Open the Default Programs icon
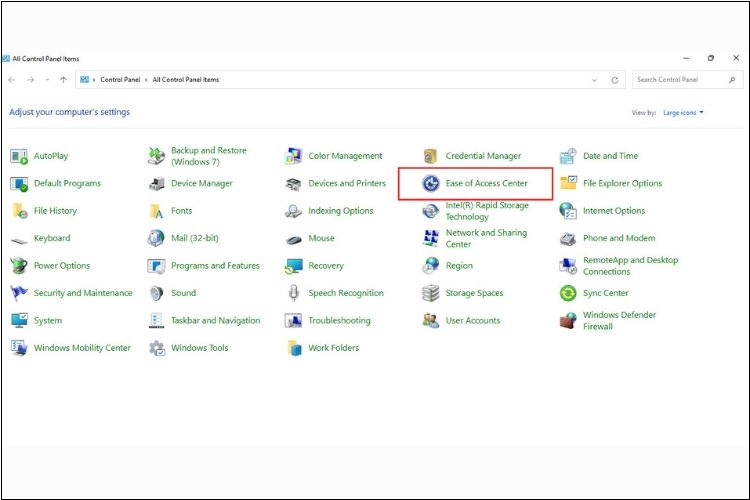 click(x=19, y=184)
